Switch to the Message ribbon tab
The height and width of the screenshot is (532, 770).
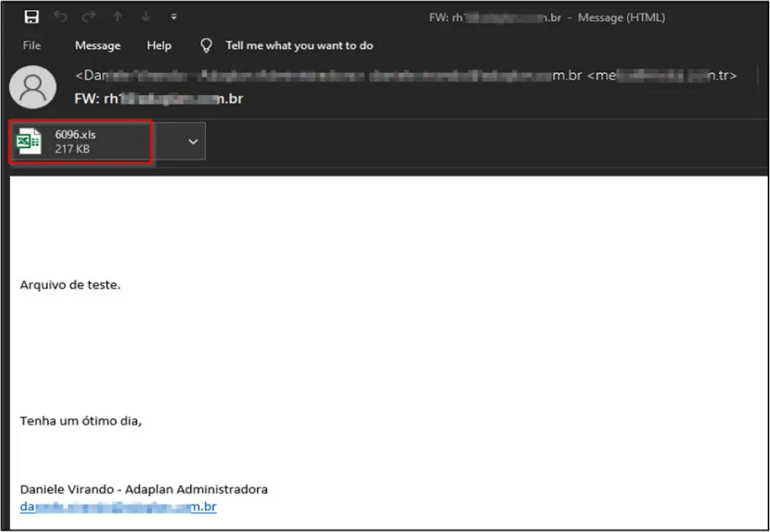(98, 46)
